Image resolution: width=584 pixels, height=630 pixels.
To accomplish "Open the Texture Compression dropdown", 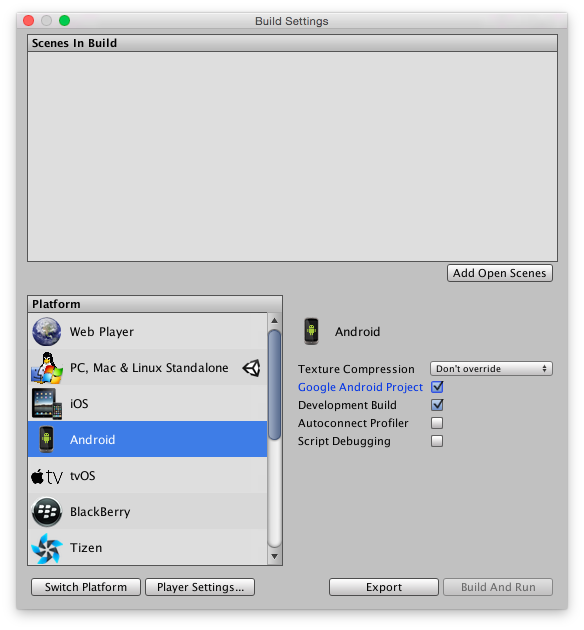I will click(491, 368).
